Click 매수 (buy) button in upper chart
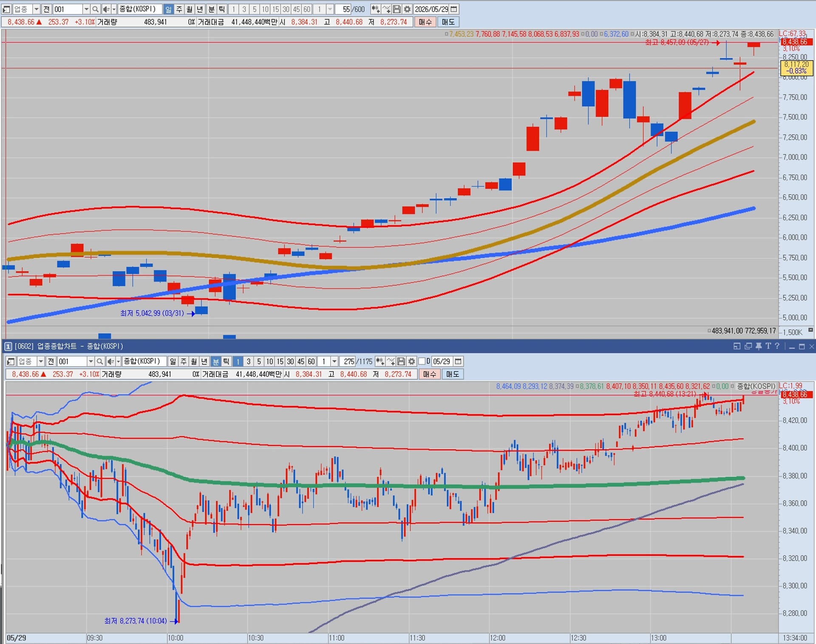 point(425,22)
